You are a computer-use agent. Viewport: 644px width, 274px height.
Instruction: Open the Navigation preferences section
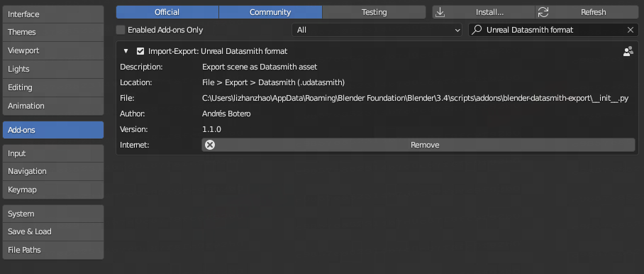point(53,171)
